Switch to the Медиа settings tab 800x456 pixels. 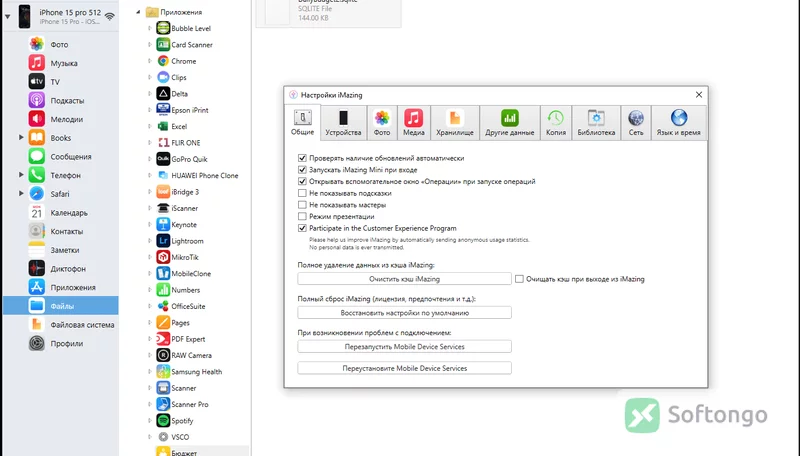point(414,123)
